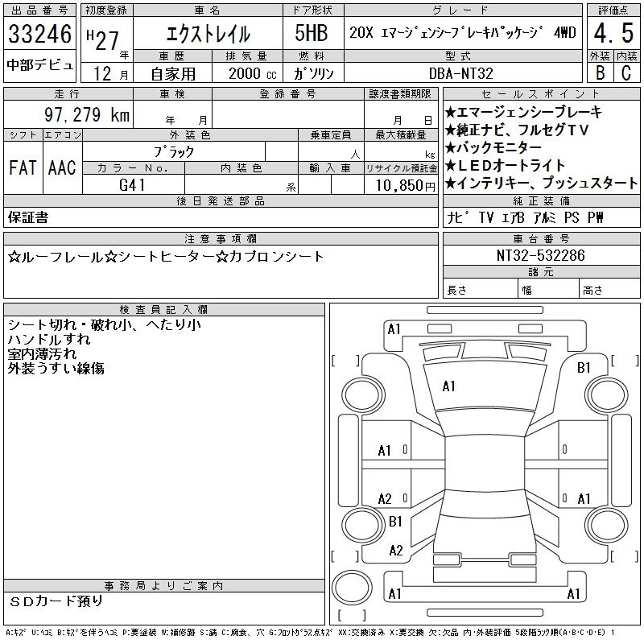Click the mileage value 97,279 km
The height and width of the screenshot is (644, 644).
coord(87,114)
